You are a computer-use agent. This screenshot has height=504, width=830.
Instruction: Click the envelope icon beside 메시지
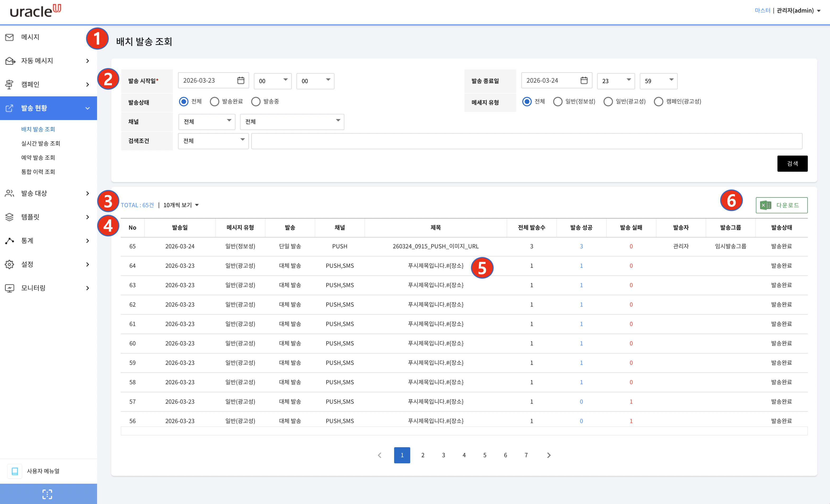10,37
